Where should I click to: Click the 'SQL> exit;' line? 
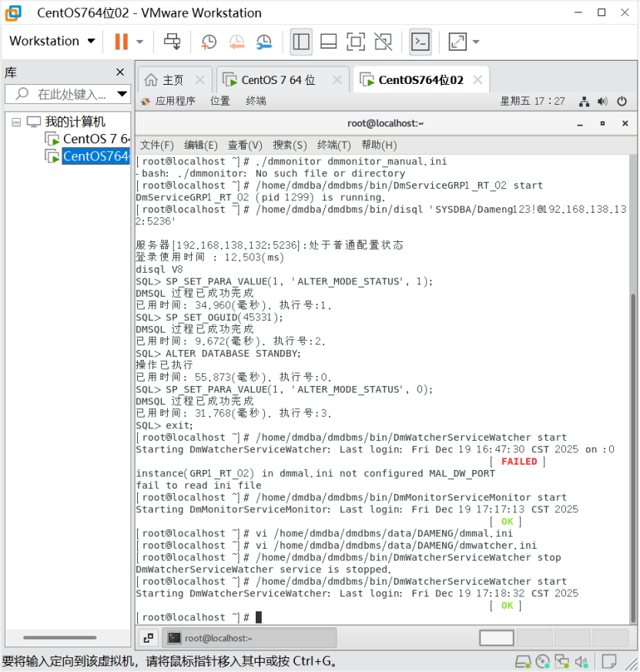pos(165,425)
